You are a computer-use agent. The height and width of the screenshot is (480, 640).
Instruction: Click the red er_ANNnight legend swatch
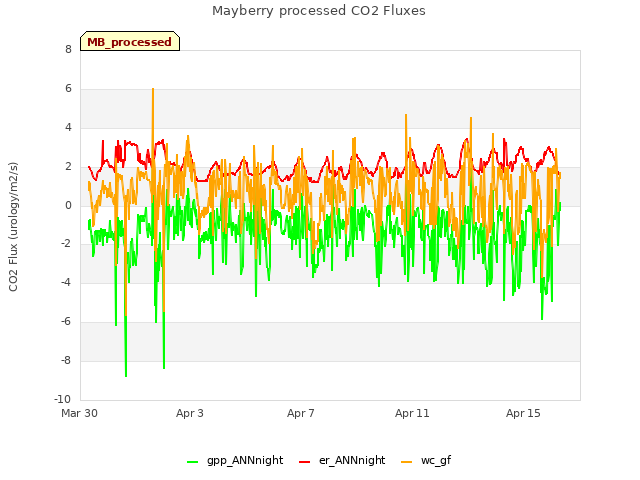(304, 462)
